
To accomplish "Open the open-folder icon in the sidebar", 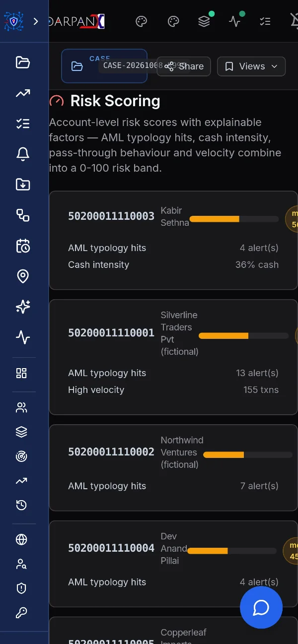I will (23, 62).
